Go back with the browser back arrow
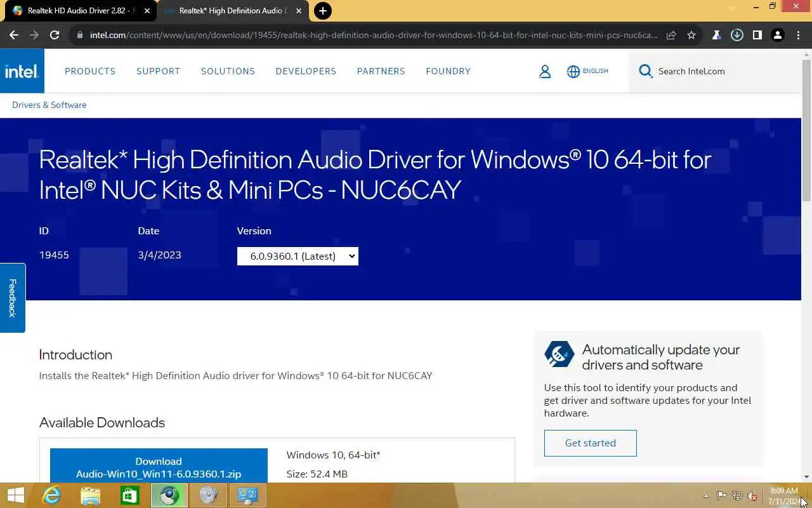Screen dimensions: 812x508 pyautogui.click(x=14, y=36)
